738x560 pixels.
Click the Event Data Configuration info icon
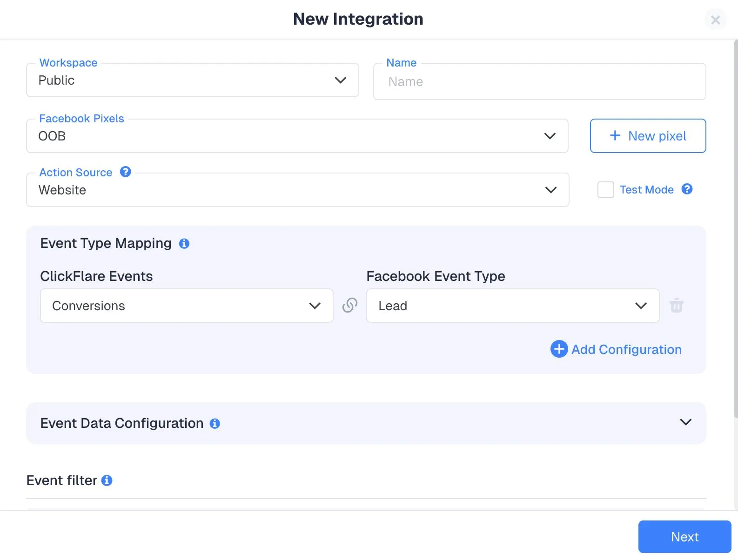tap(215, 423)
